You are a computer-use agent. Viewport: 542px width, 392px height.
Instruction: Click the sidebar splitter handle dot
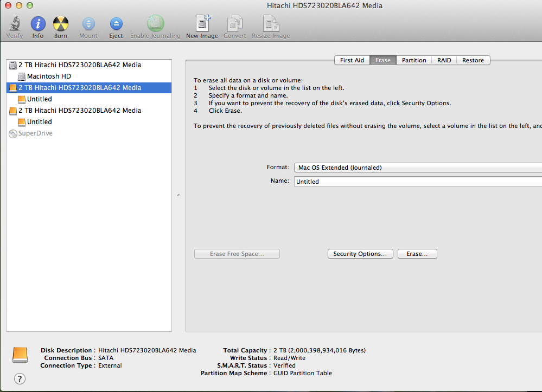coord(178,196)
